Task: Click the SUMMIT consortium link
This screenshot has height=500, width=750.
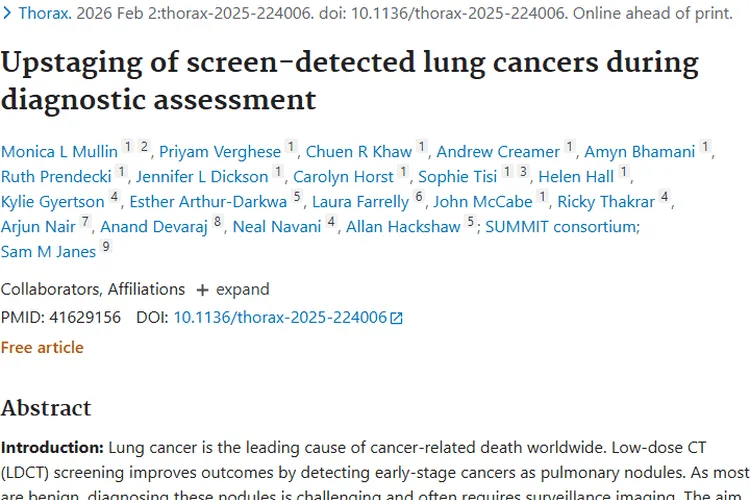Action: coord(560,227)
